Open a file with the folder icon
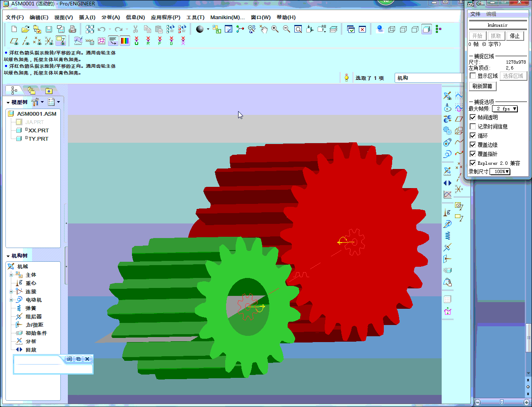This screenshot has width=532, height=407. (25, 29)
